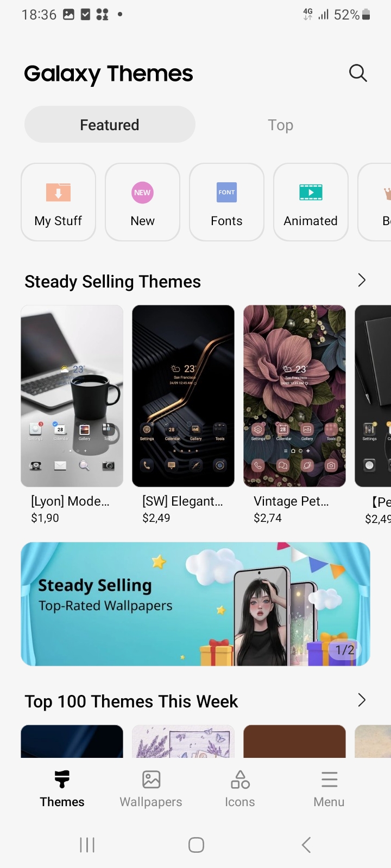Open the [Lyon] Mode theme thumbnail
391x868 pixels.
(72, 396)
